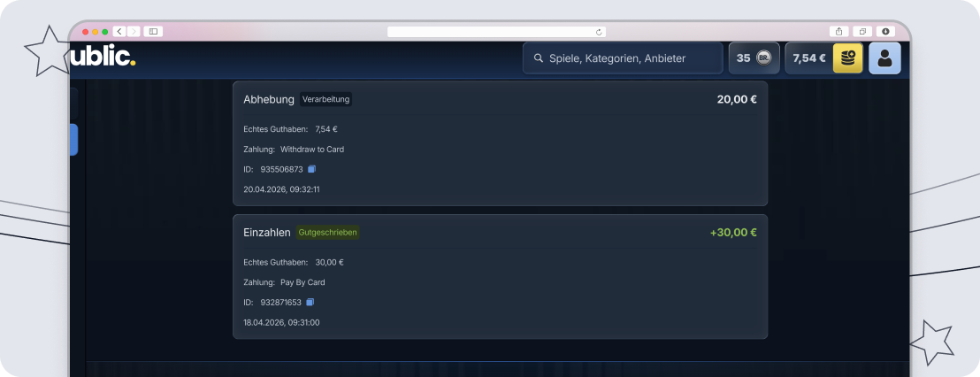Image resolution: width=980 pixels, height=377 pixels.
Task: Open the browser share icon
Action: [839, 31]
